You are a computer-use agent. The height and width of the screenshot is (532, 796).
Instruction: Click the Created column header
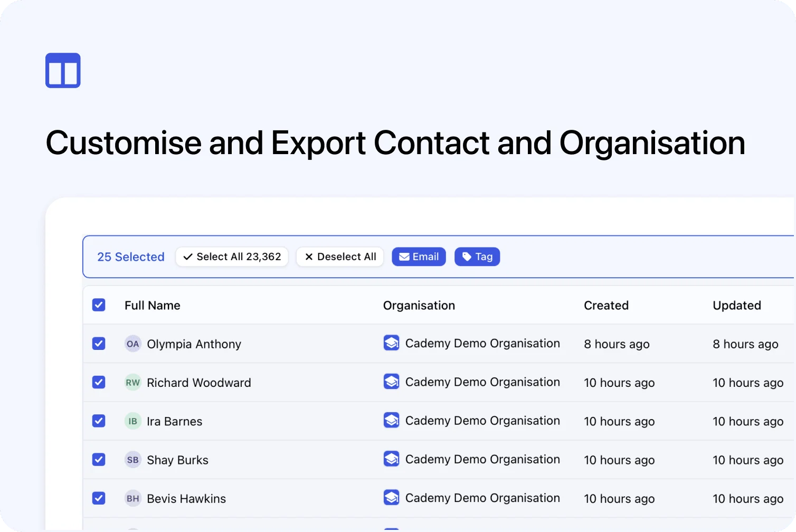click(x=606, y=306)
